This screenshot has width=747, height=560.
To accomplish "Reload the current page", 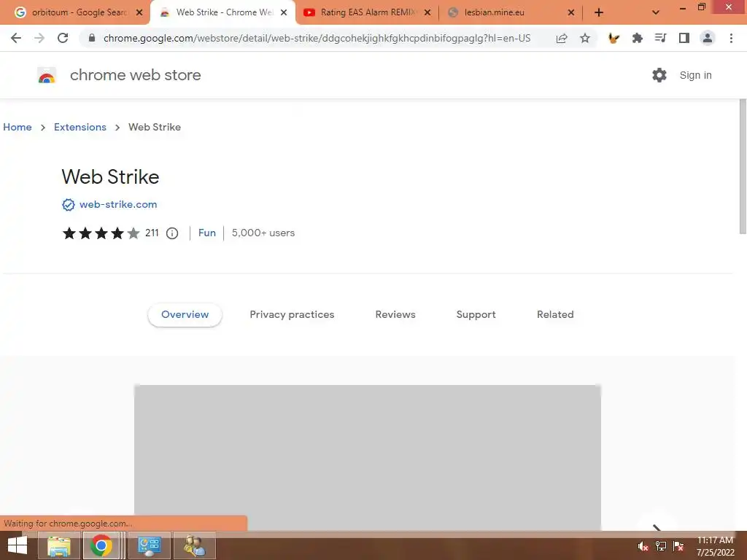I will [x=63, y=38].
